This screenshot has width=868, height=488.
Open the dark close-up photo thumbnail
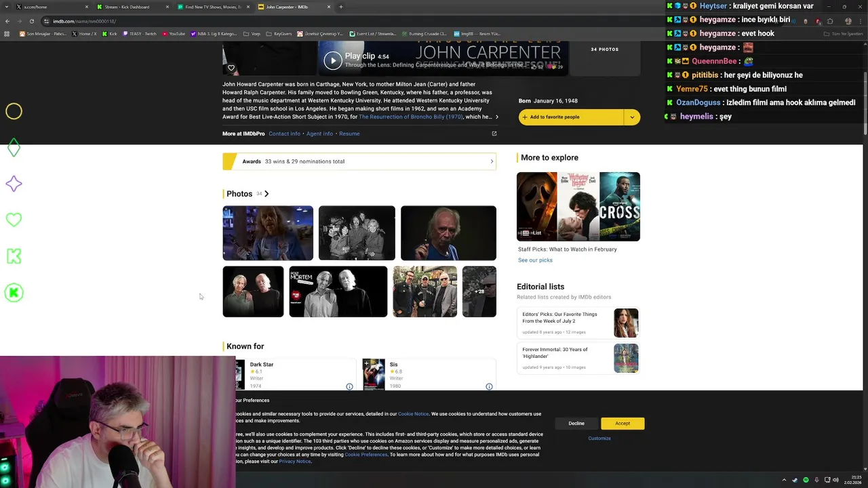tap(448, 233)
